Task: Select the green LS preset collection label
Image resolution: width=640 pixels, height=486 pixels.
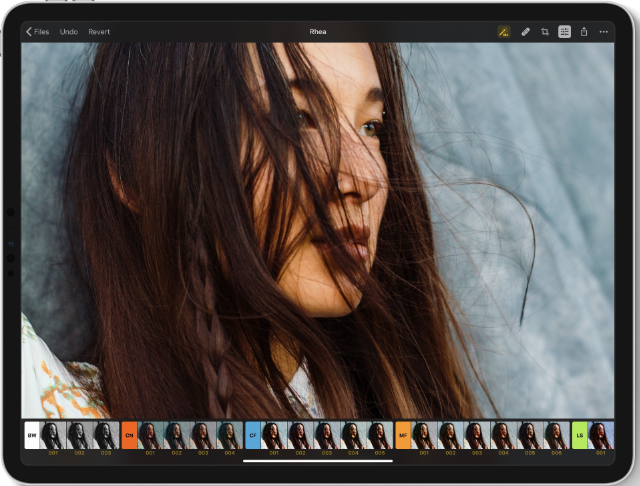Action: pos(580,435)
